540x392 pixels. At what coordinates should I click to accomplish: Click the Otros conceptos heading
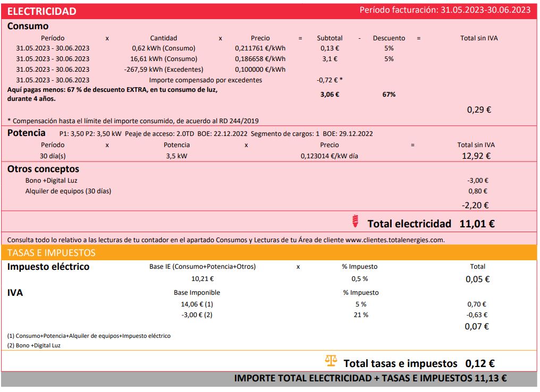tap(43, 169)
